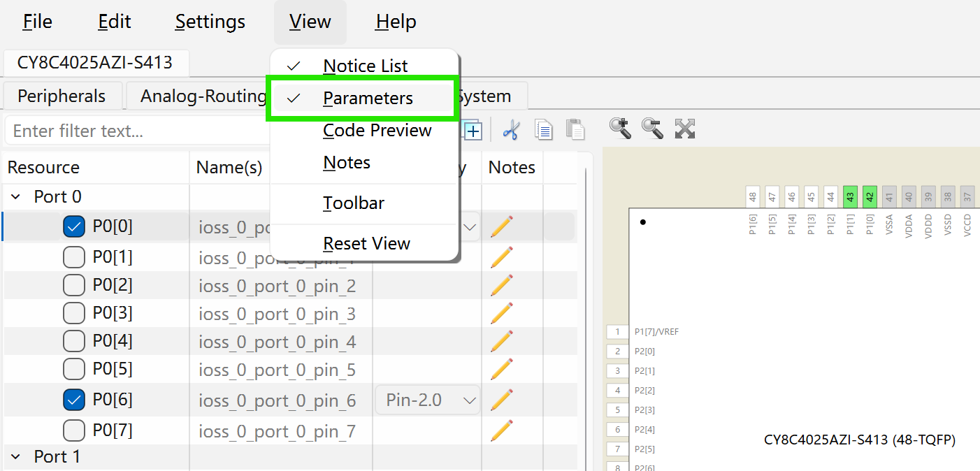980x471 pixels.
Task: Click the scissors cut icon
Action: pyautogui.click(x=511, y=130)
